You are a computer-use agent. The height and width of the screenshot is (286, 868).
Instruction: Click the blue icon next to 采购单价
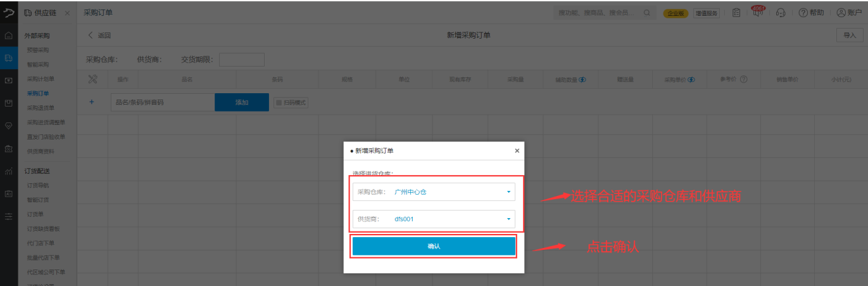pos(692,80)
